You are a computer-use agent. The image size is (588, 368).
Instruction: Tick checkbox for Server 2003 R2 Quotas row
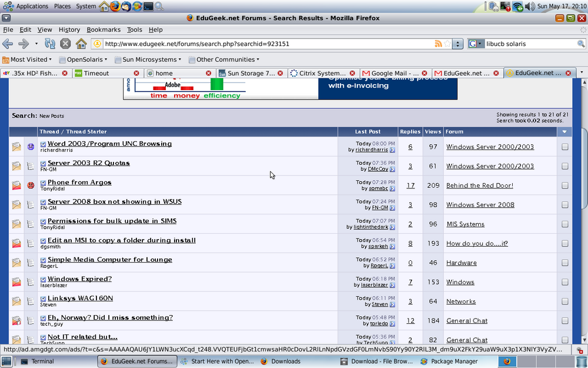(564, 166)
